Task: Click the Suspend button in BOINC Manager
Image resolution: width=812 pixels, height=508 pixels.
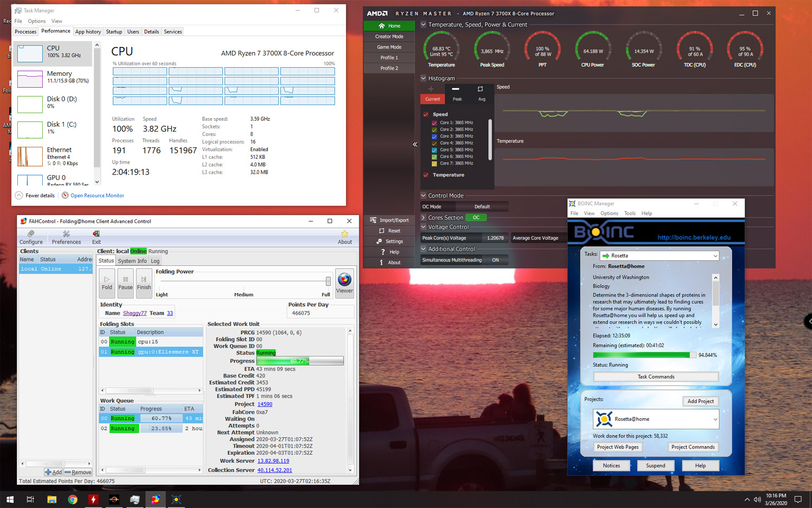Action: [656, 466]
